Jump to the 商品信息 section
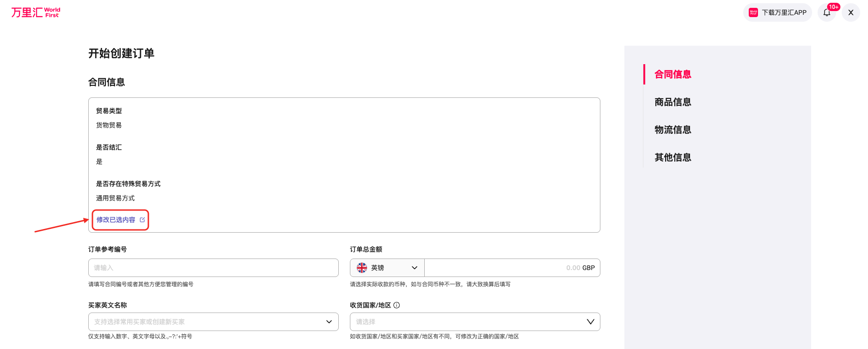868x349 pixels. (x=673, y=102)
